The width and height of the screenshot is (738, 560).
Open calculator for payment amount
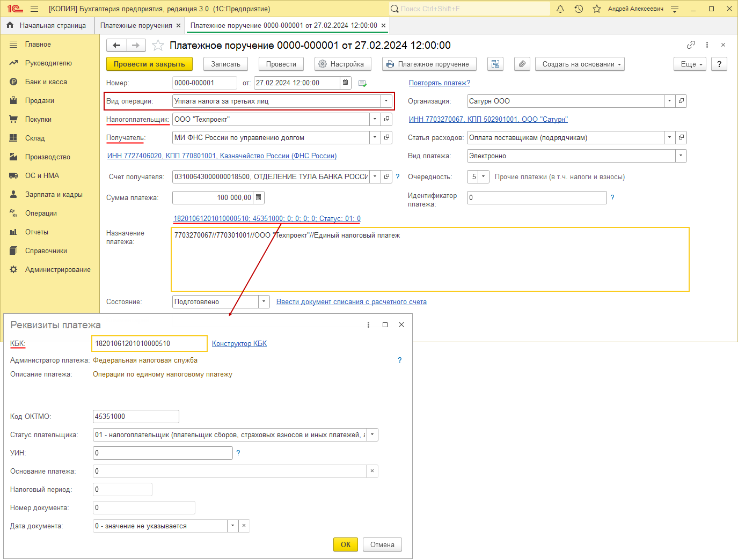click(259, 197)
